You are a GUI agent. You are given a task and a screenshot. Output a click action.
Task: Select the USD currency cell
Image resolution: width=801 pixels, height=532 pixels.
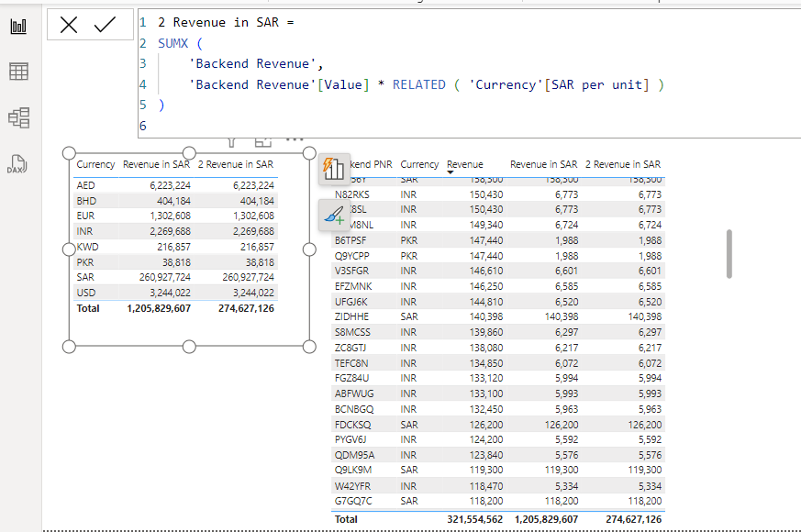tap(86, 293)
